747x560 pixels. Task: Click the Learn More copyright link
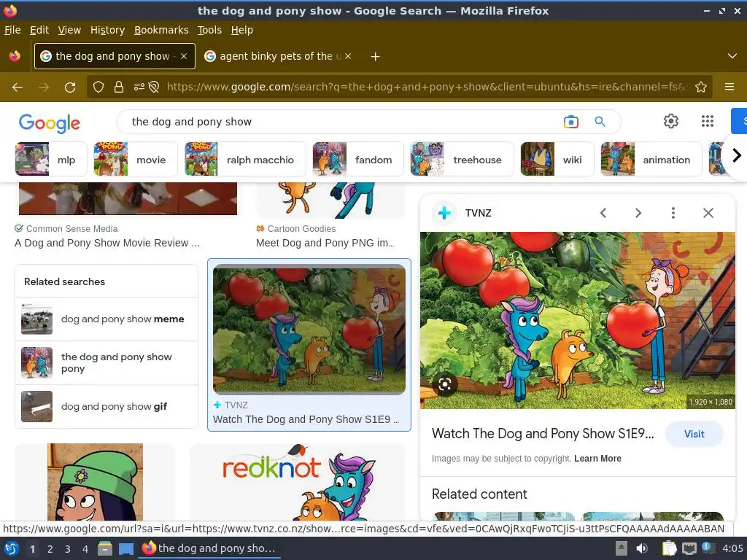click(x=597, y=459)
